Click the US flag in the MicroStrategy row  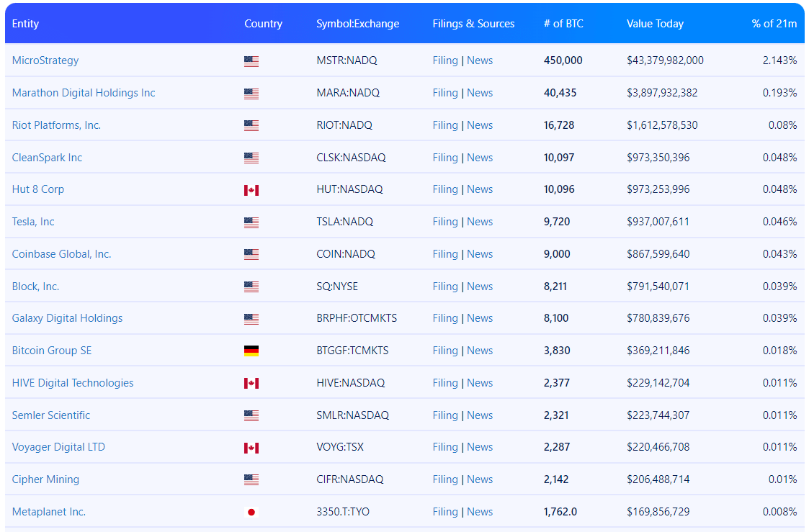pos(251,61)
